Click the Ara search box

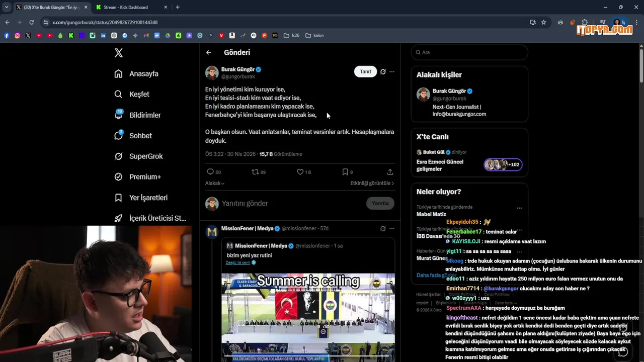click(469, 52)
